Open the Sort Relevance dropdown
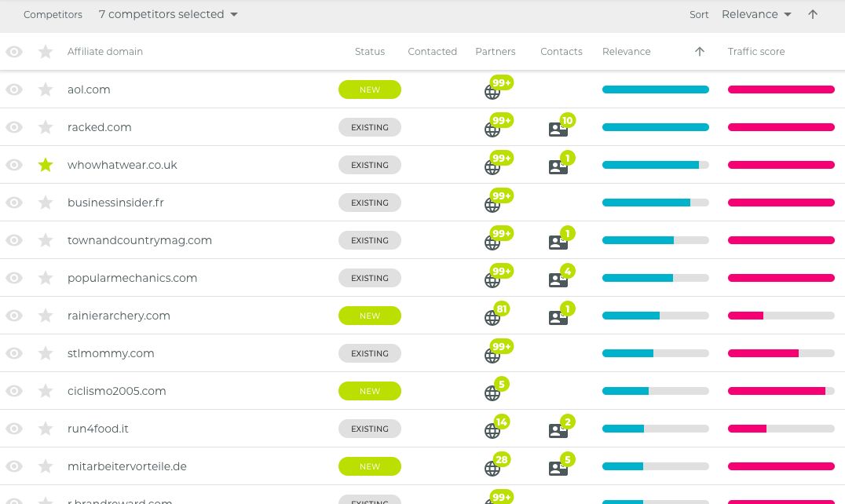845x504 pixels. tap(756, 15)
